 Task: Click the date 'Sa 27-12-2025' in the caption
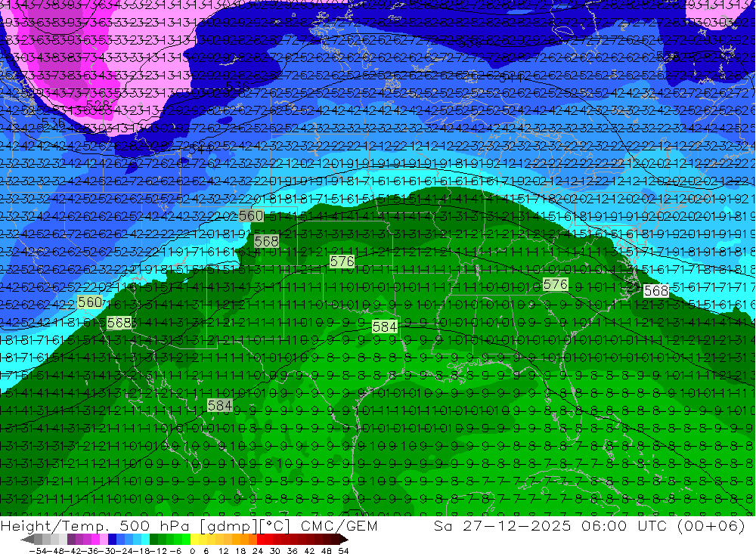502,525
